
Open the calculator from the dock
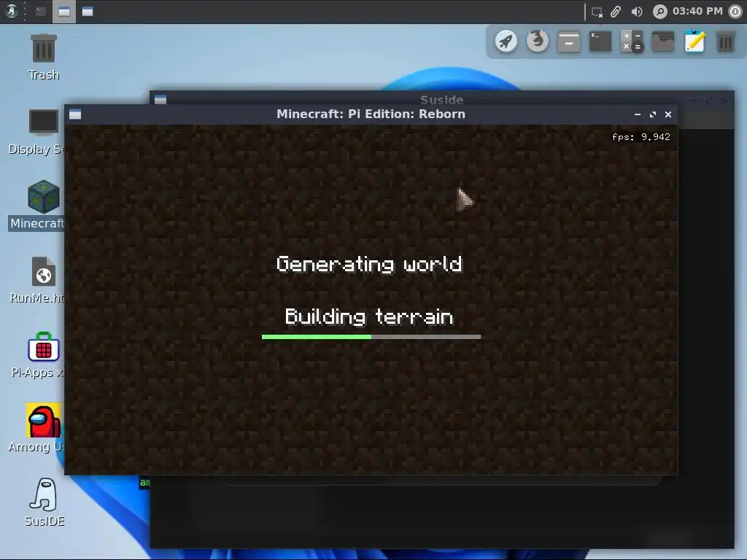point(632,42)
